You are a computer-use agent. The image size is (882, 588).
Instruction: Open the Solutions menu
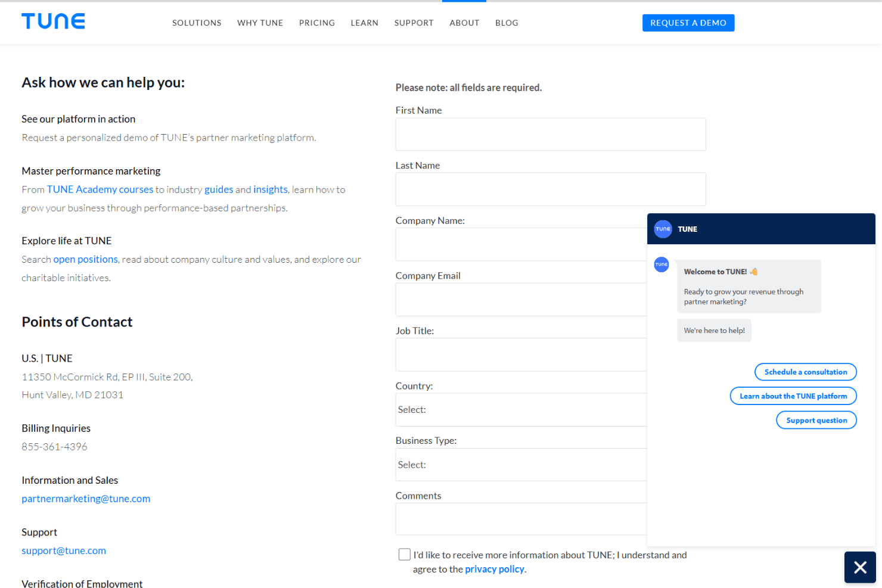tap(197, 23)
